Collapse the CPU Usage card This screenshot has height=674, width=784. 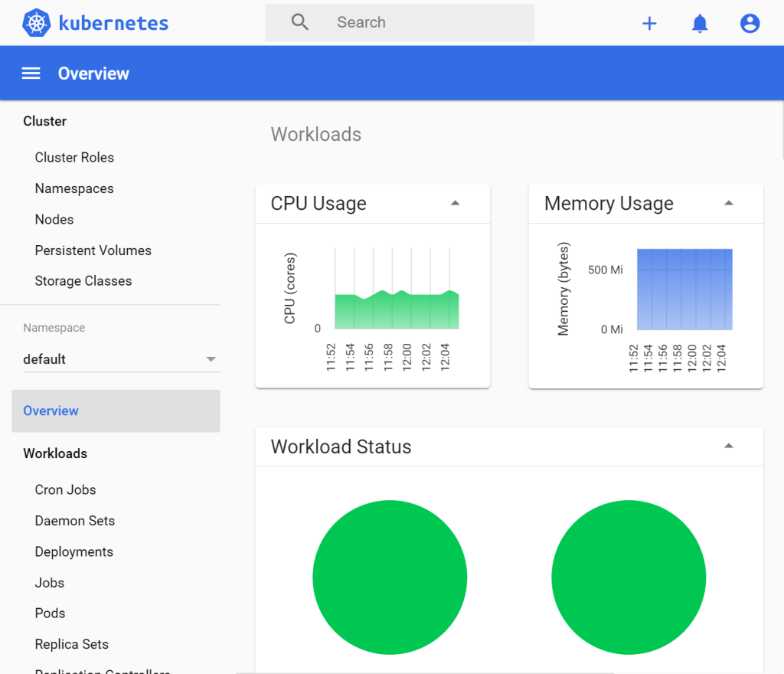pos(455,204)
